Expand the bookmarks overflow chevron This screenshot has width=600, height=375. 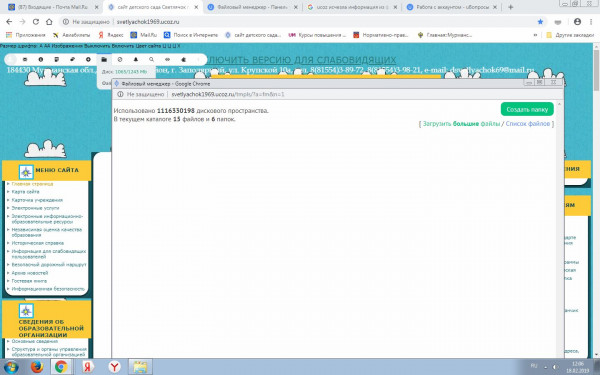(535, 35)
